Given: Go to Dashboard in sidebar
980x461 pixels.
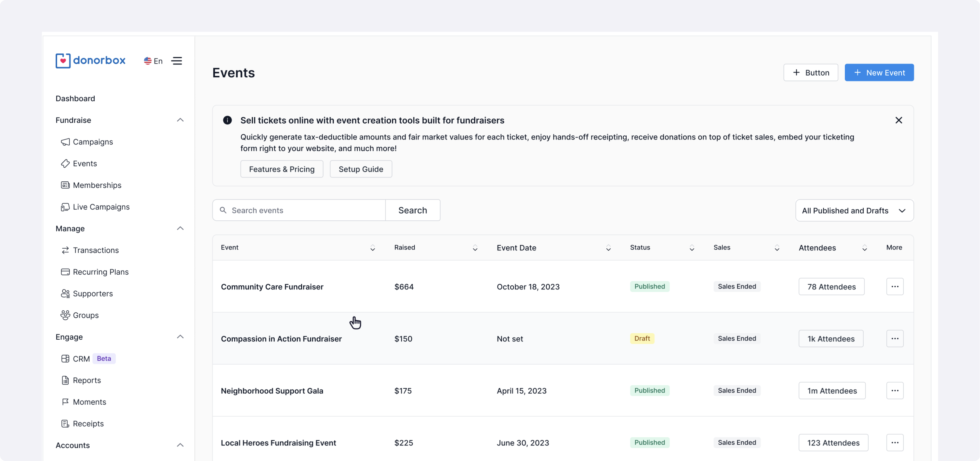Looking at the screenshot, I should [x=75, y=99].
